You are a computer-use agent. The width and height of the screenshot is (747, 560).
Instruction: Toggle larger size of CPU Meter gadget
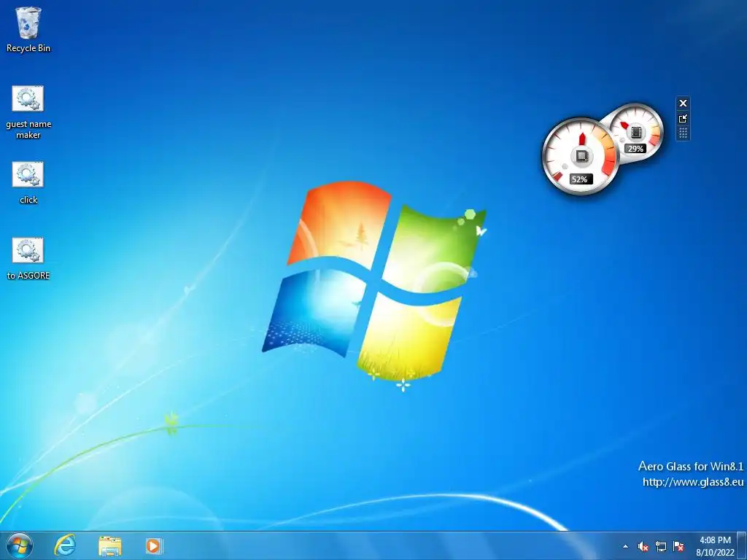(683, 118)
